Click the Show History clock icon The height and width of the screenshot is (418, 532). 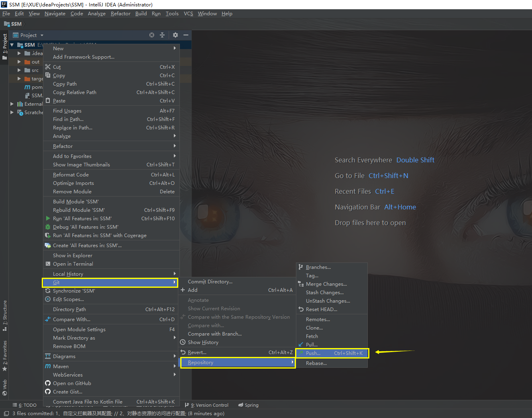click(183, 342)
